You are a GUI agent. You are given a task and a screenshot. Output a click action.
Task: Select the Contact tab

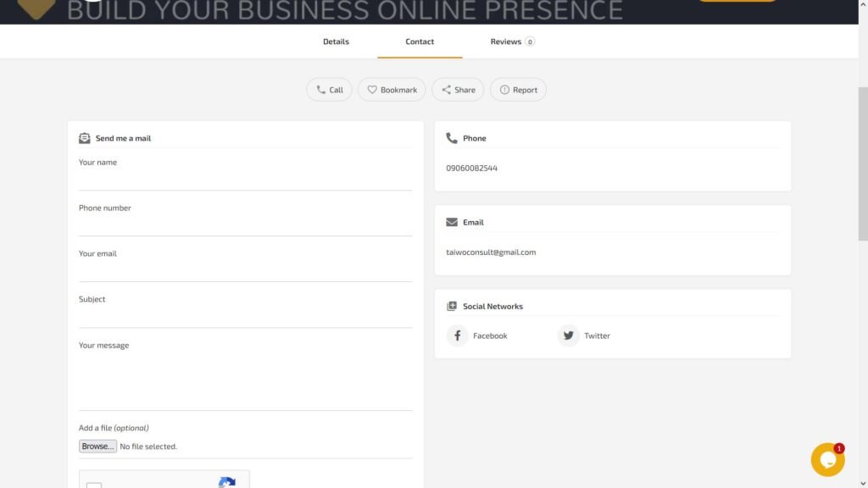(420, 41)
